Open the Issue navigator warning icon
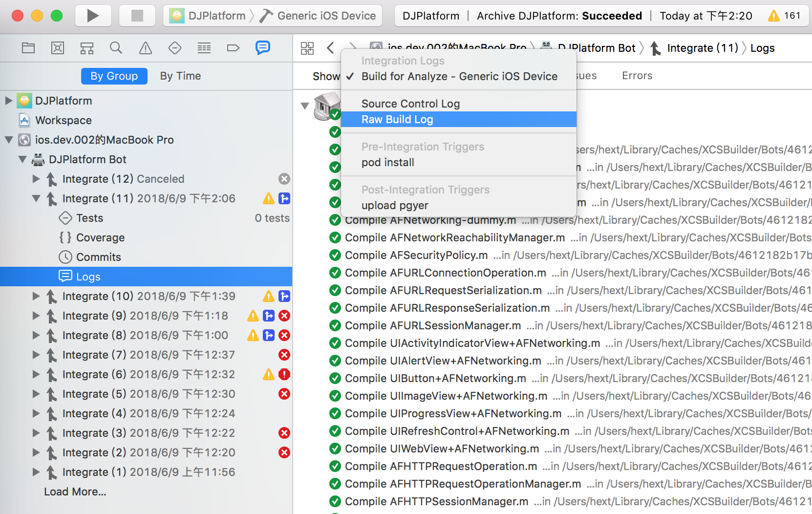812x514 pixels. click(x=146, y=48)
